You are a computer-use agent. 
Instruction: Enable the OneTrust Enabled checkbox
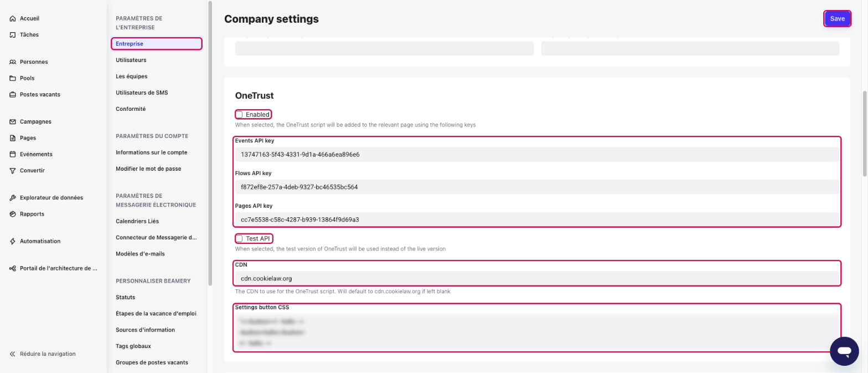pyautogui.click(x=239, y=114)
